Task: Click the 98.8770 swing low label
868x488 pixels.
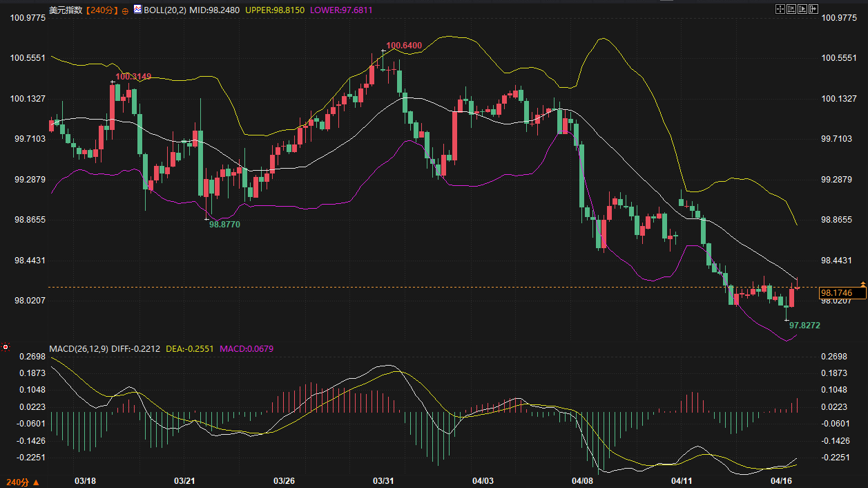Action: [x=224, y=225]
